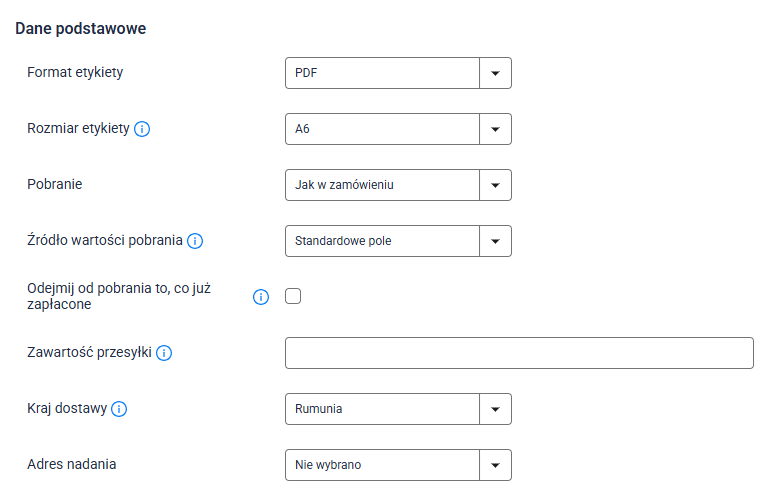
Task: Click info icon for Odejmij od pobrania option
Action: 261,297
